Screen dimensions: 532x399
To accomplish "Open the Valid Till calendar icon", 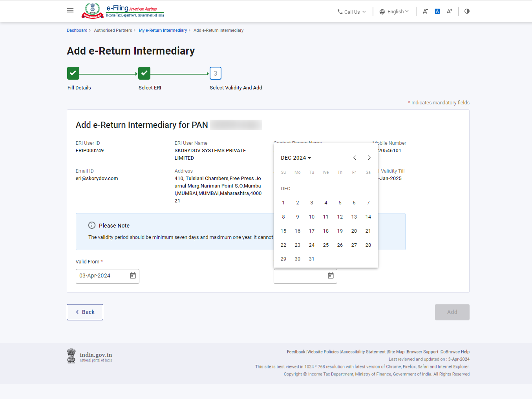I will (330, 276).
